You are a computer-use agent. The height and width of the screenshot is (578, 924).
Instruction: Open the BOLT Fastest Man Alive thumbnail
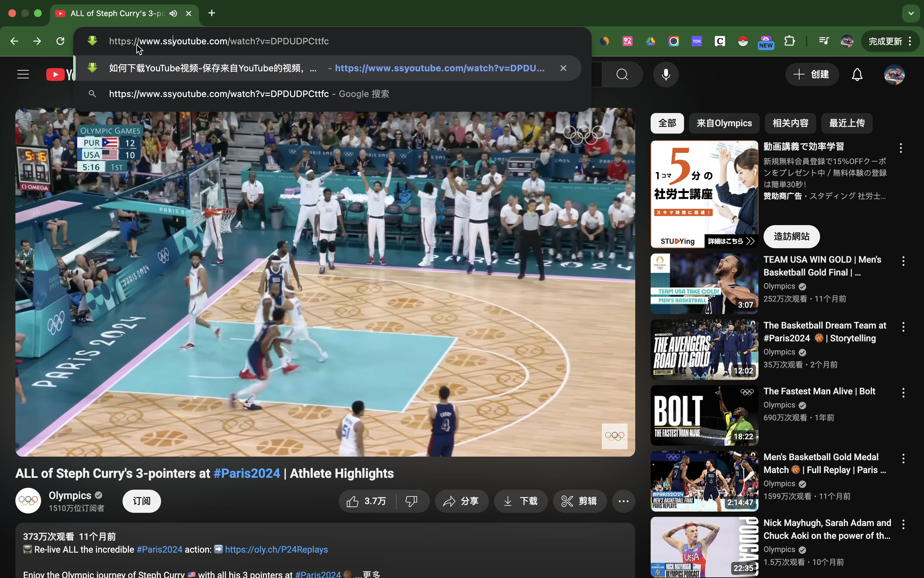[704, 415]
